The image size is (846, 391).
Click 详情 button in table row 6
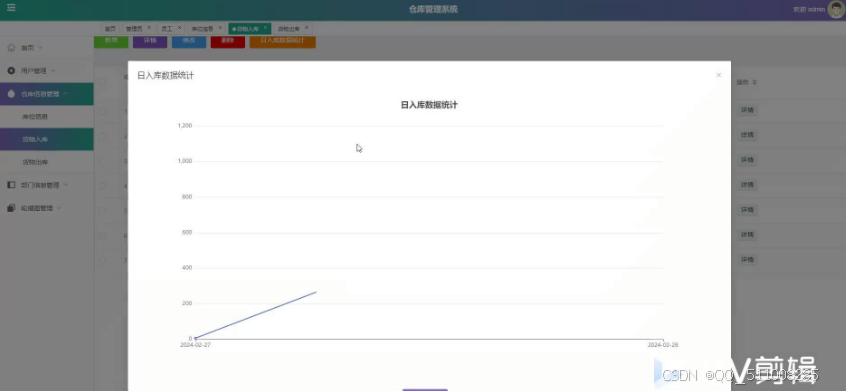tap(747, 235)
